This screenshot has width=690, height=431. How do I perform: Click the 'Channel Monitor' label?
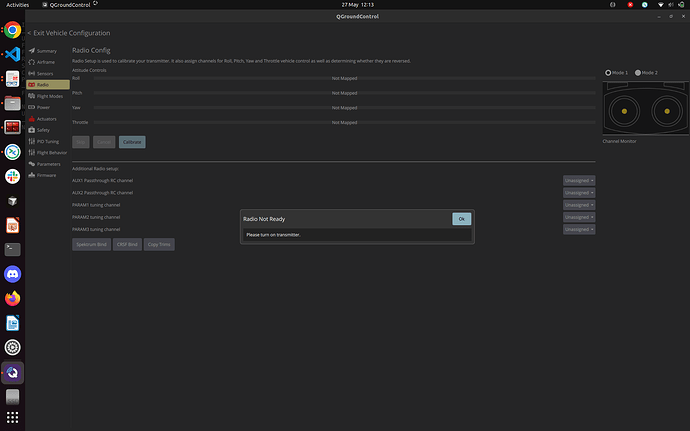point(619,141)
